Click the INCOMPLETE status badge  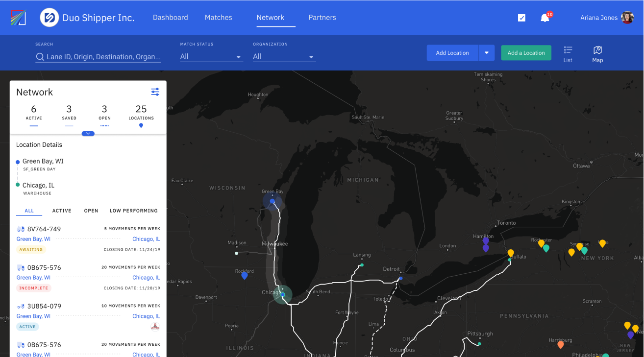point(34,288)
